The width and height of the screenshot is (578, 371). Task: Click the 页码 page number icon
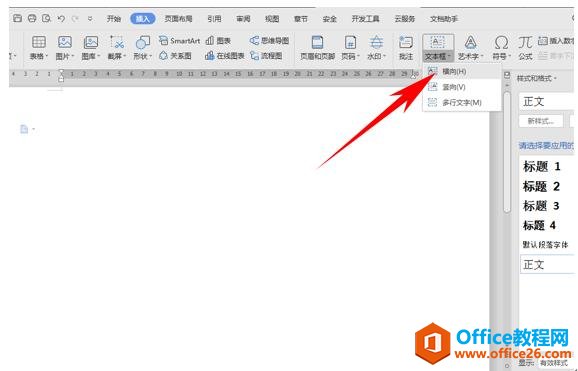(350, 42)
